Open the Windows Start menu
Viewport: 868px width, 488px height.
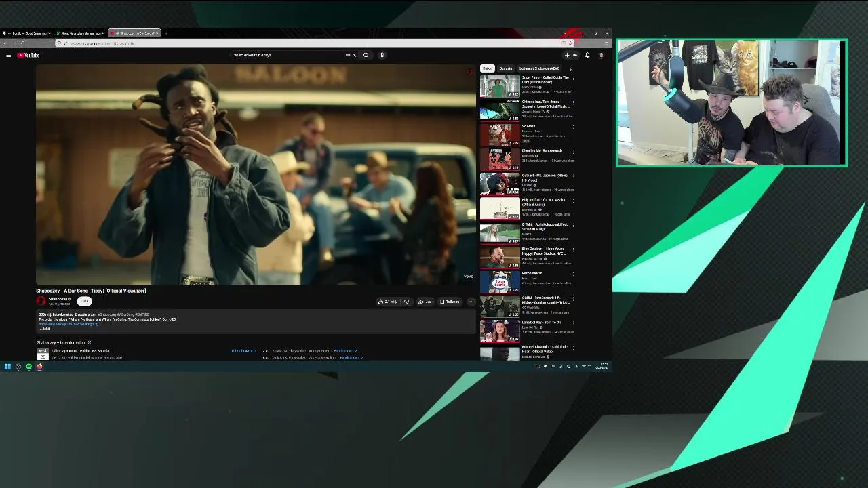pos(7,367)
